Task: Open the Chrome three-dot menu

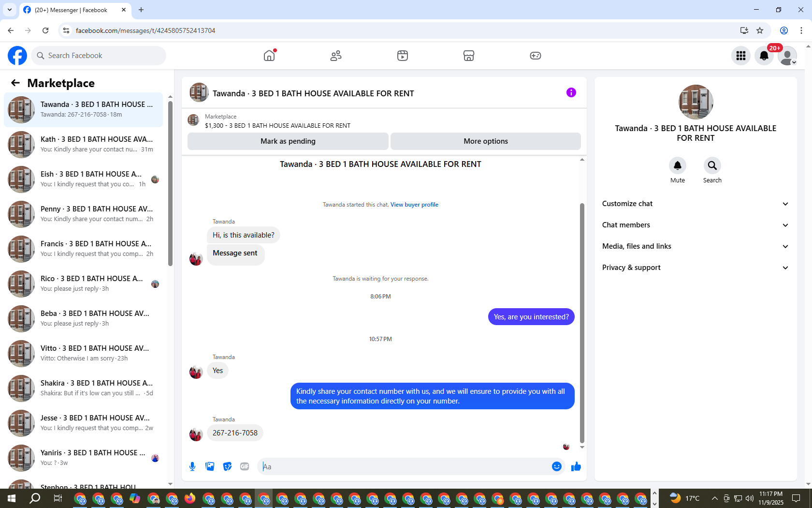Action: point(801,30)
